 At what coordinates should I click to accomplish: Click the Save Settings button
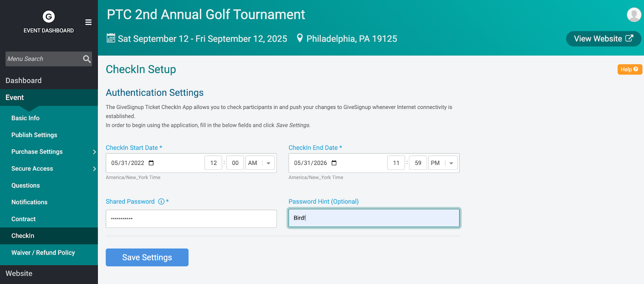tap(147, 257)
